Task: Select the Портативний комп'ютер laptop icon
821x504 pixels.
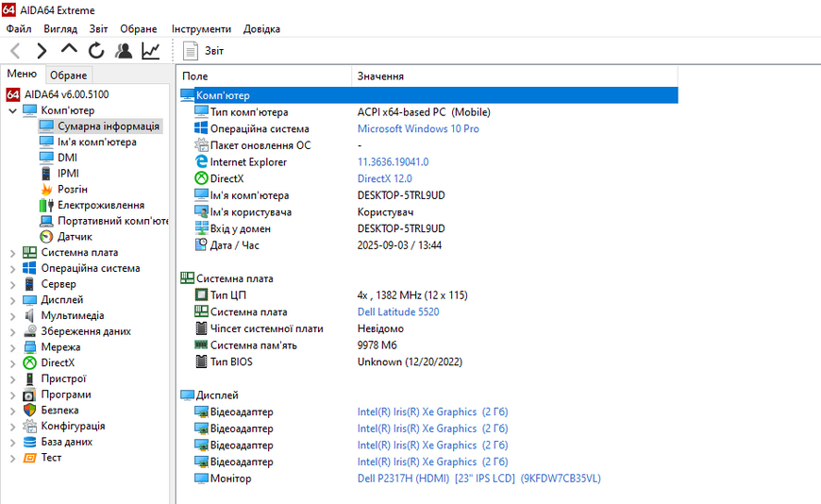Action: coord(46,221)
